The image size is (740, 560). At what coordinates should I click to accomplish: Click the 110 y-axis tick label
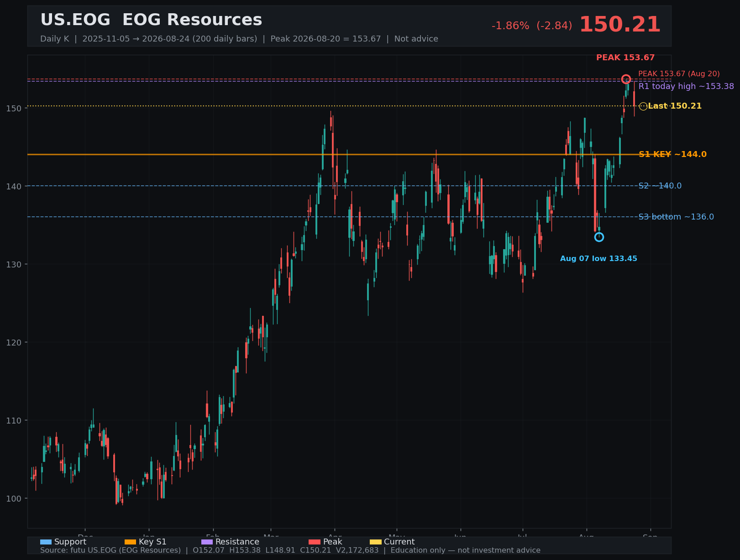[14, 420]
